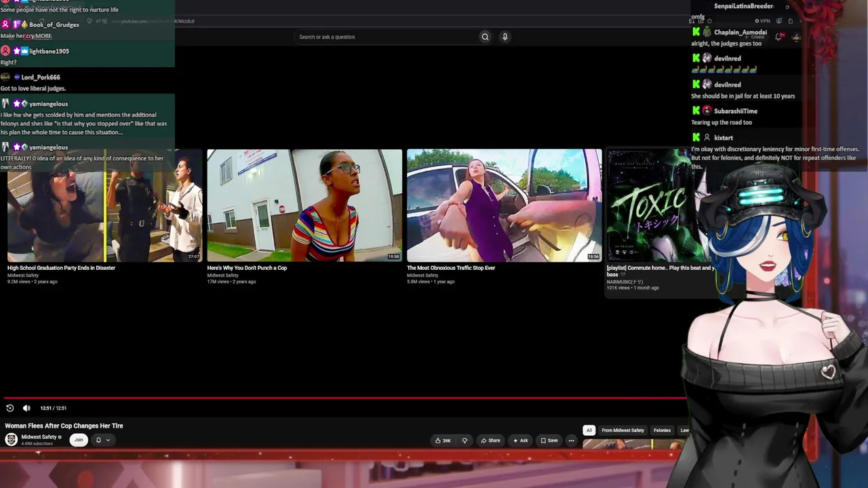Open the NARIMUSIC channel link
The height and width of the screenshot is (488, 868).
[624, 282]
